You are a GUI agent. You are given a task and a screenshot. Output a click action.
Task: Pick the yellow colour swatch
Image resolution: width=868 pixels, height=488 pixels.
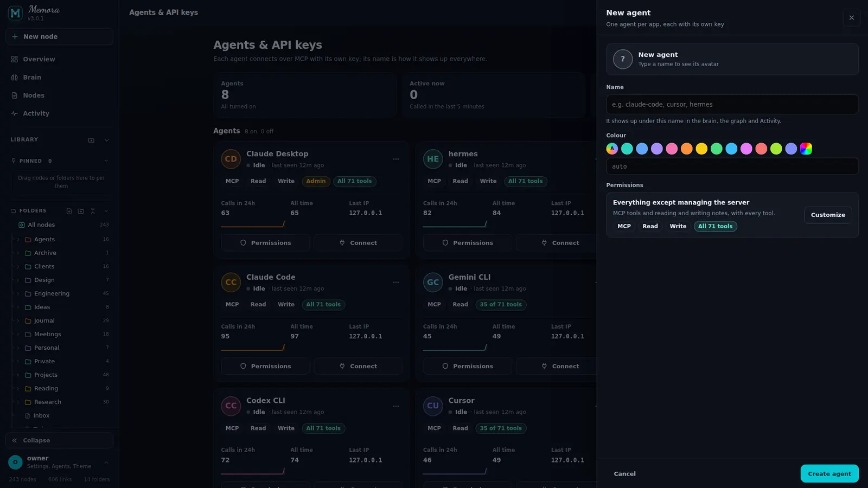[701, 149]
